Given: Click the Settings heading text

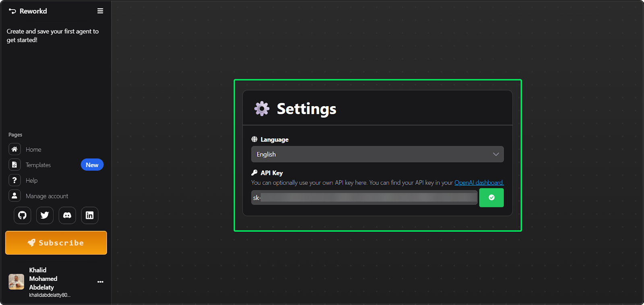Looking at the screenshot, I should coord(307,109).
